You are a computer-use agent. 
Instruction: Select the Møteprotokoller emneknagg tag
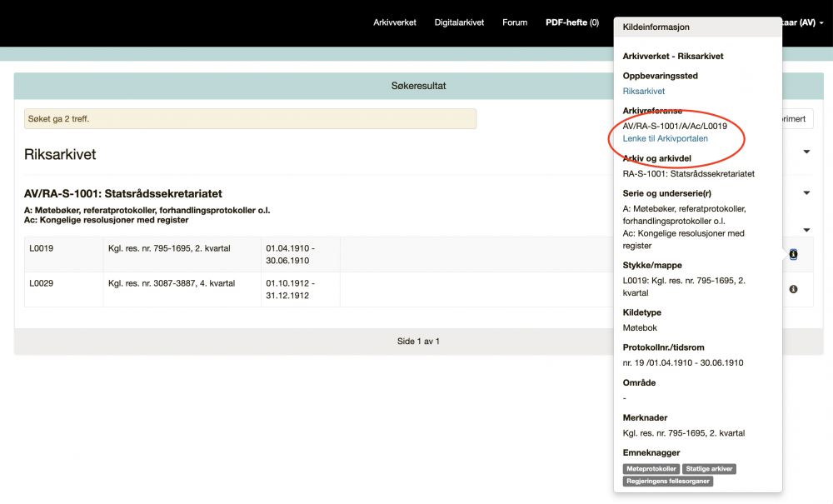pyautogui.click(x=651, y=468)
